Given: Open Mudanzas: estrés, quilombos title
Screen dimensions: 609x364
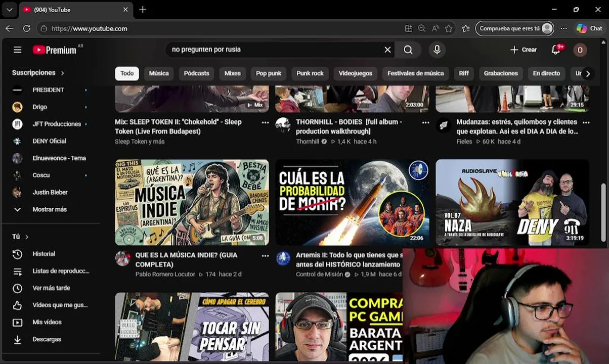Looking at the screenshot, I should [x=516, y=126].
